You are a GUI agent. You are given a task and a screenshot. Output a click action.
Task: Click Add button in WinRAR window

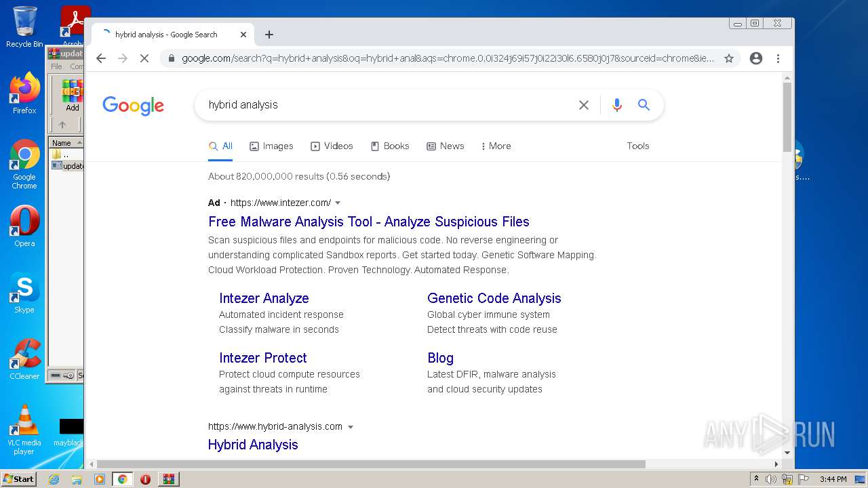coord(72,96)
